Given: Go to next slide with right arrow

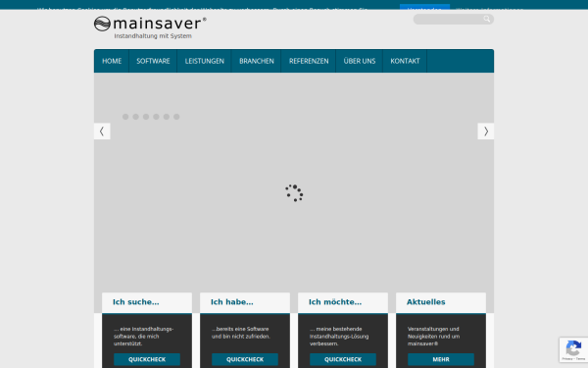Looking at the screenshot, I should [x=486, y=131].
